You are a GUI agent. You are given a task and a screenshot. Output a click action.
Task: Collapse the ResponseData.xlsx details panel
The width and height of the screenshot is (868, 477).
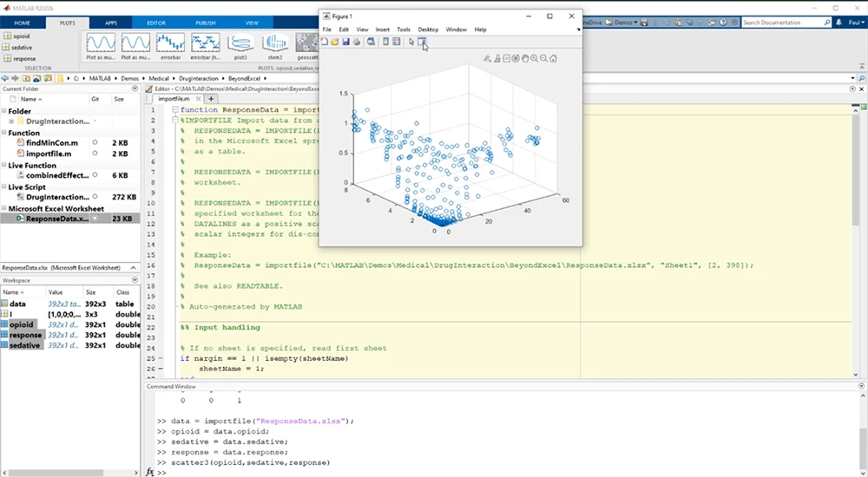(134, 268)
